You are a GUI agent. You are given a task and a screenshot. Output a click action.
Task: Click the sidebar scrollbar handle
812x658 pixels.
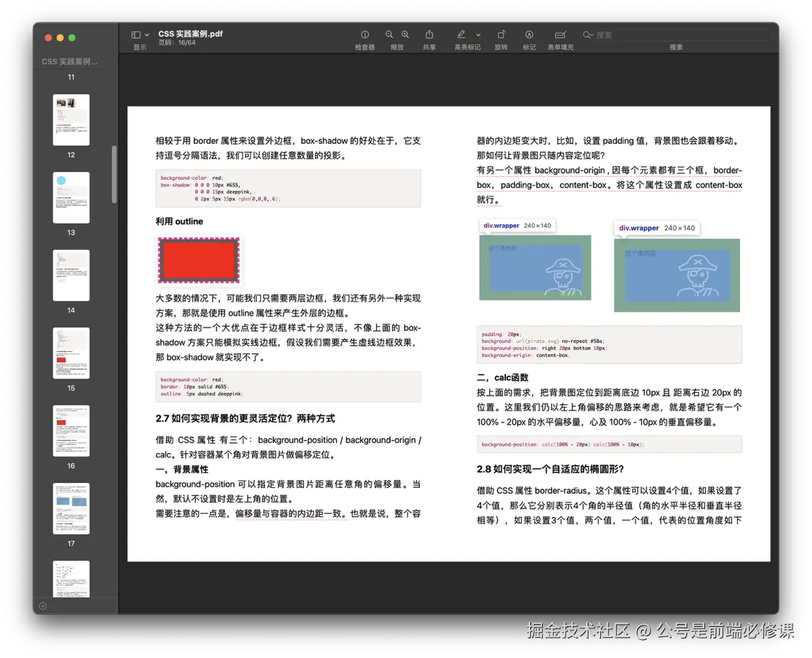pyautogui.click(x=113, y=174)
